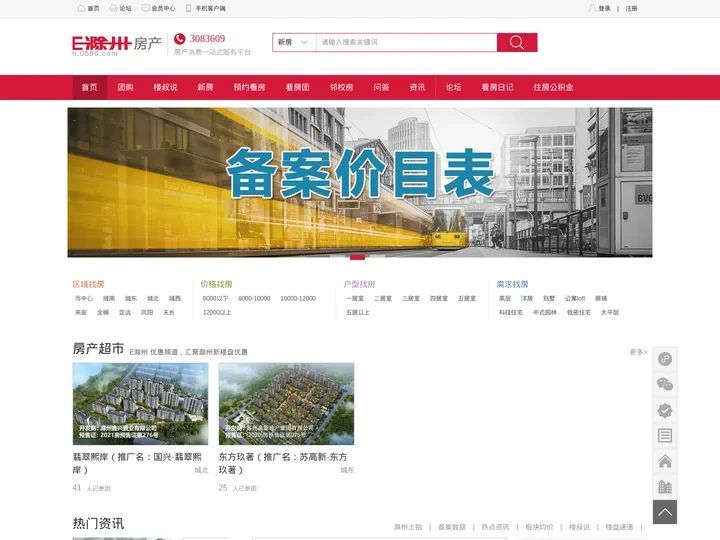Select 公寓loft in 需求找房

point(575,298)
